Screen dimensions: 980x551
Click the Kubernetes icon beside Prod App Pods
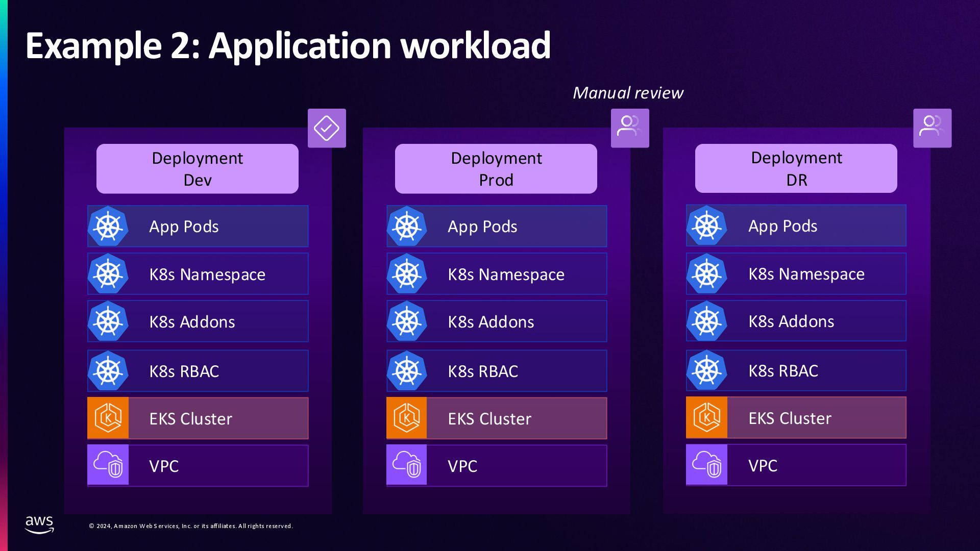(407, 226)
